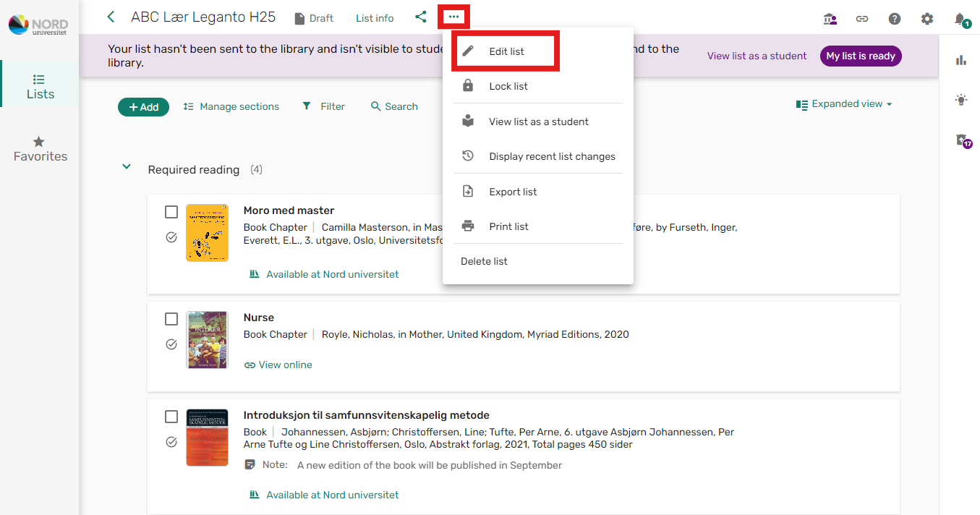Click the Draft status document icon

(x=299, y=19)
